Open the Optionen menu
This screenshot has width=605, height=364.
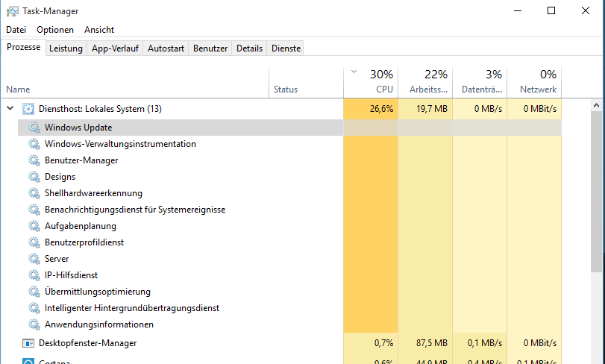(x=55, y=30)
